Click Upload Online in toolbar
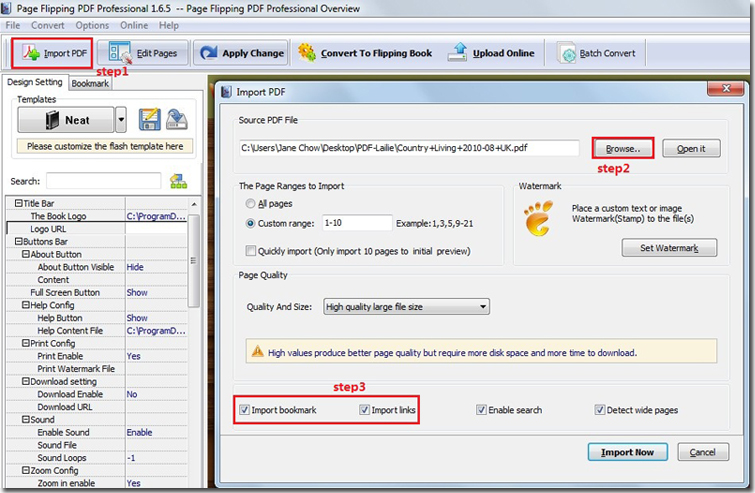 point(491,53)
